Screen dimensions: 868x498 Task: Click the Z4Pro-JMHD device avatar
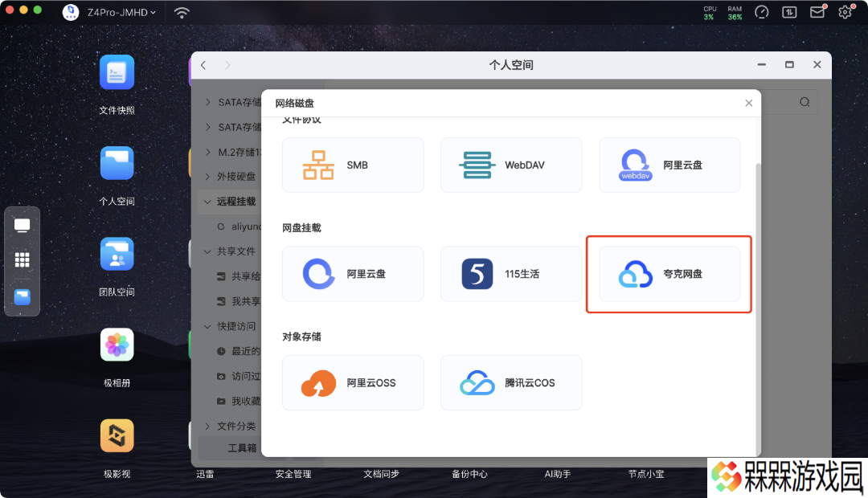tap(70, 12)
